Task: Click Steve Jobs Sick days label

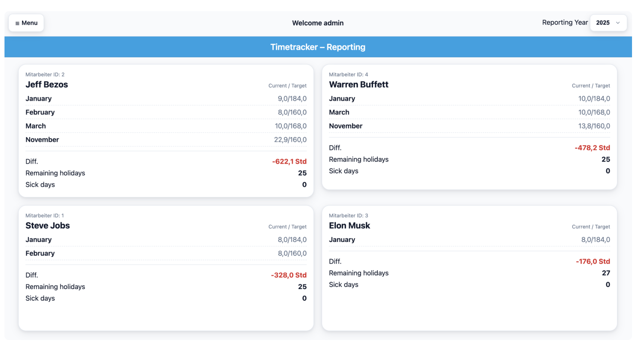Action: click(40, 298)
